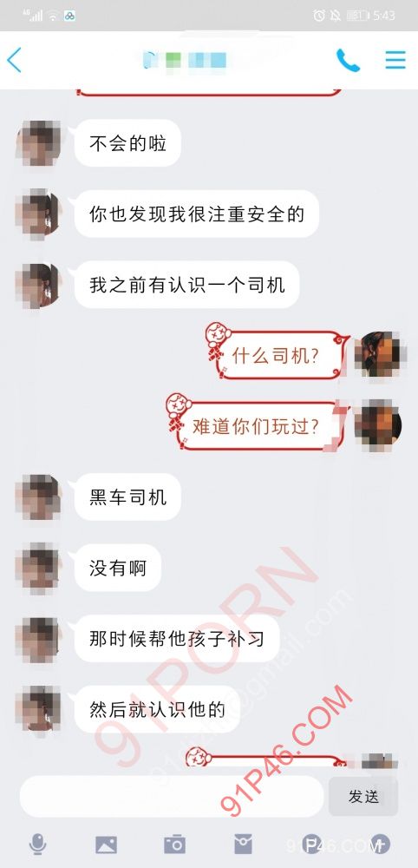This screenshot has width=418, height=868.
Task: Open the chat settings hamburger menu
Action: (395, 60)
